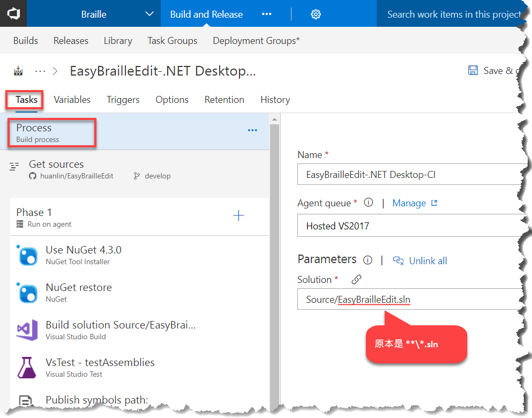Select the VsTest - testAssemblies task
Image resolution: width=532 pixels, height=418 pixels.
(x=139, y=368)
